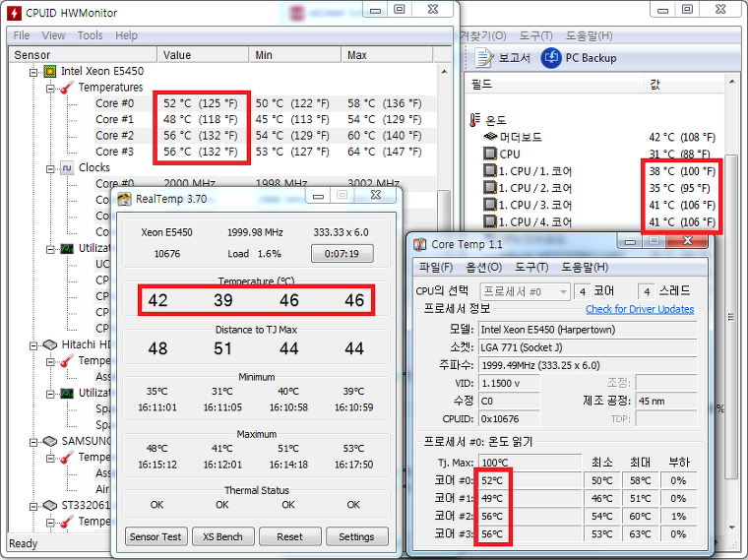Click the 0:07:19 timer button in RealTemp
This screenshot has width=748, height=560.
click(343, 253)
